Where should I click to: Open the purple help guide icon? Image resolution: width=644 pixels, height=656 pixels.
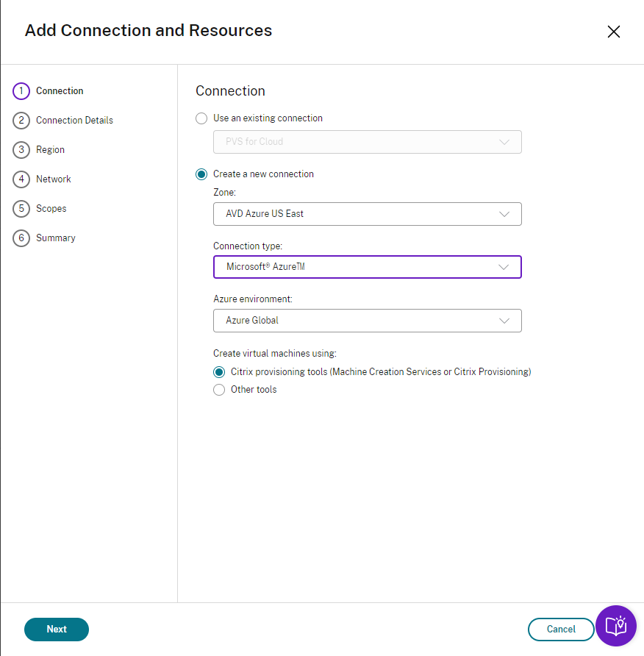[615, 626]
